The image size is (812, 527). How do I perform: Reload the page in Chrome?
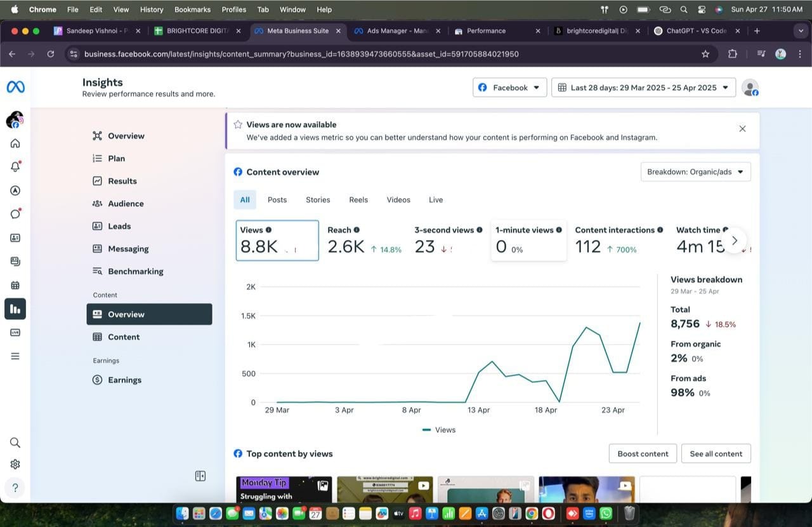51,54
